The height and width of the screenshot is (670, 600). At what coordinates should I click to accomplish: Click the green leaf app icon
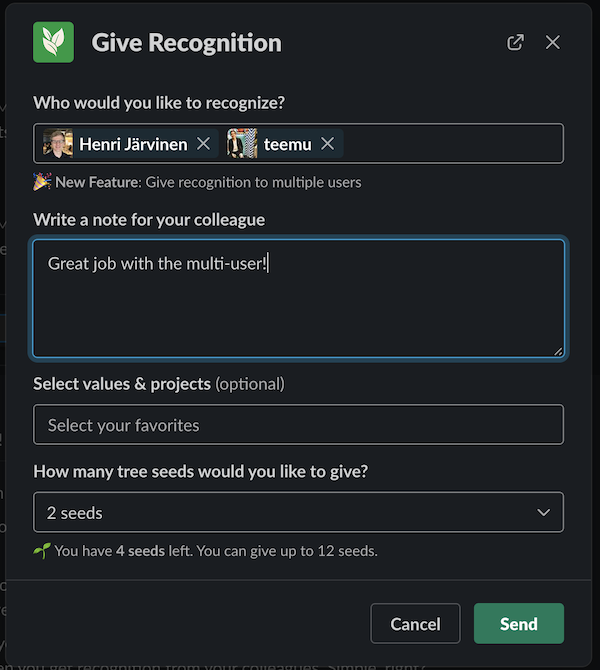53,42
